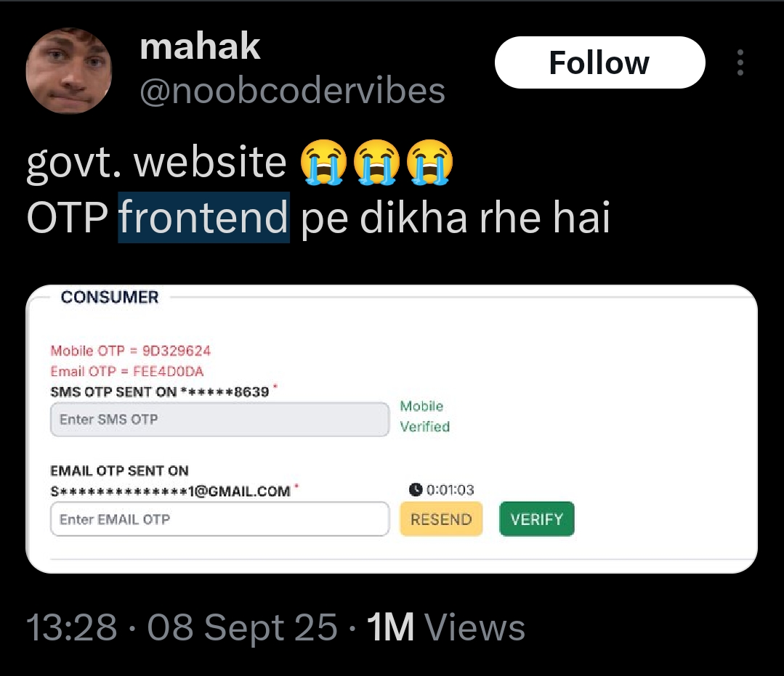This screenshot has width=784, height=676.
Task: Open mahak's profile picture
Action: (69, 70)
